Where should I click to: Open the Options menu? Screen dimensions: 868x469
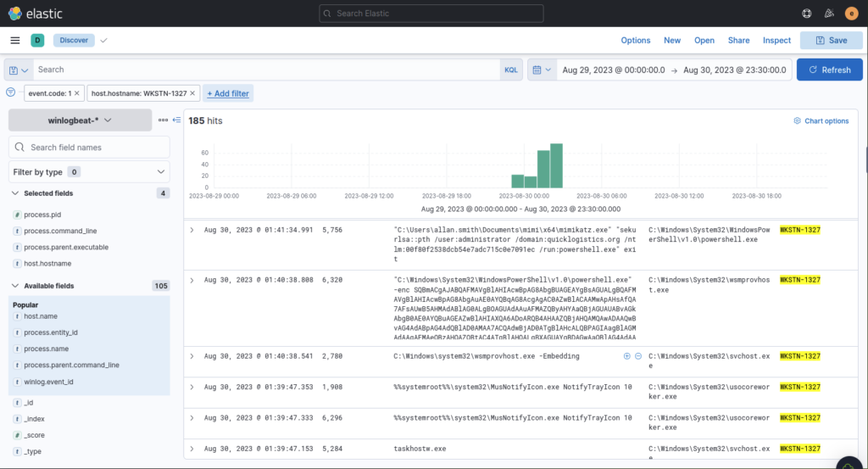click(636, 40)
